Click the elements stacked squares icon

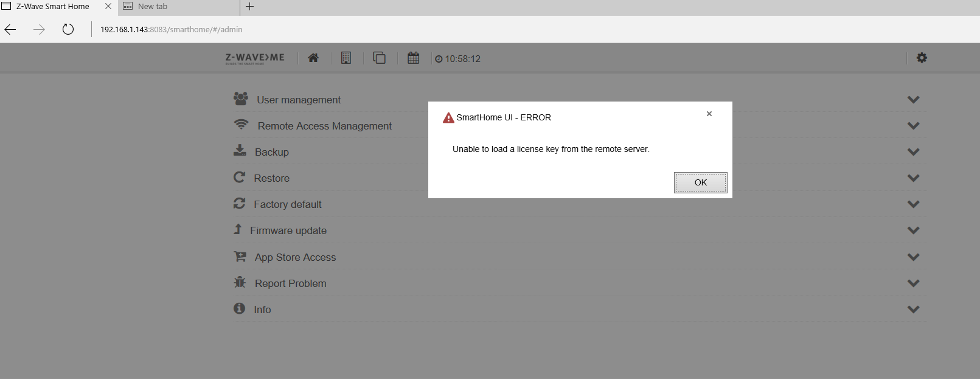(x=379, y=58)
